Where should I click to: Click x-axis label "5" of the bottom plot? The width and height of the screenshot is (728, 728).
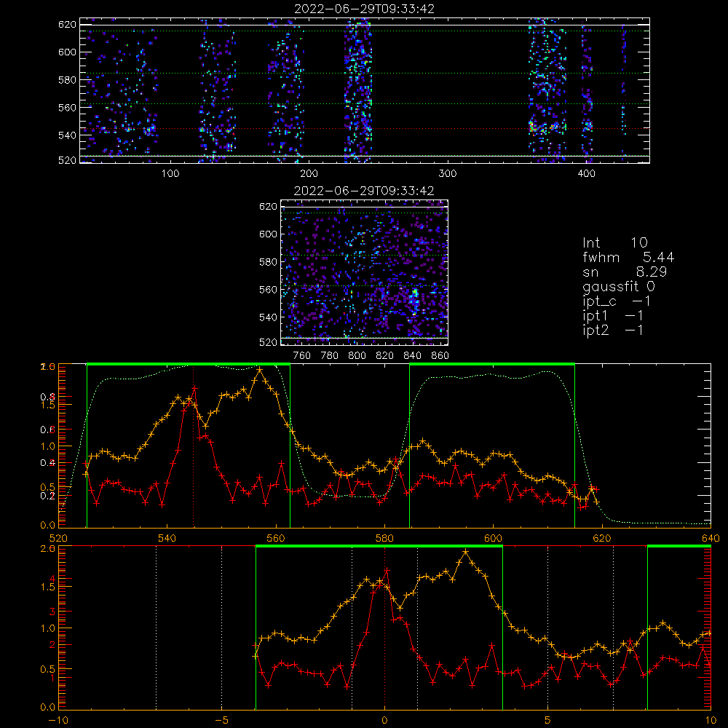point(548,721)
